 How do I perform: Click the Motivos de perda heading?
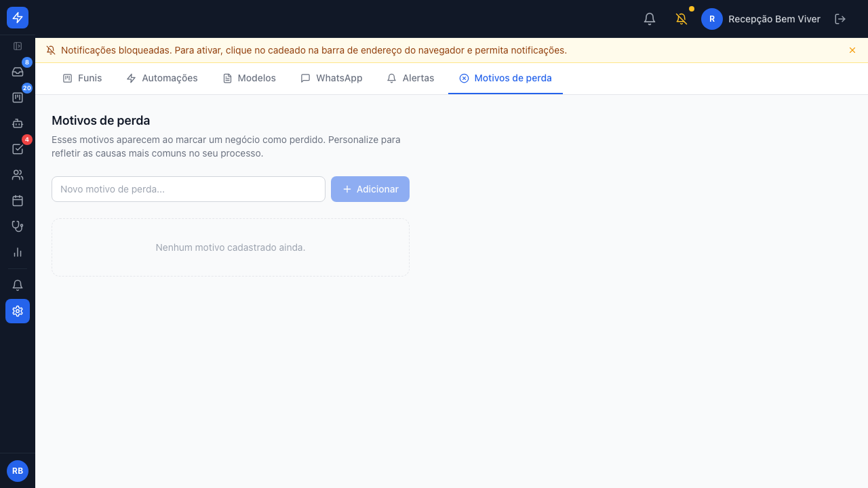101,121
